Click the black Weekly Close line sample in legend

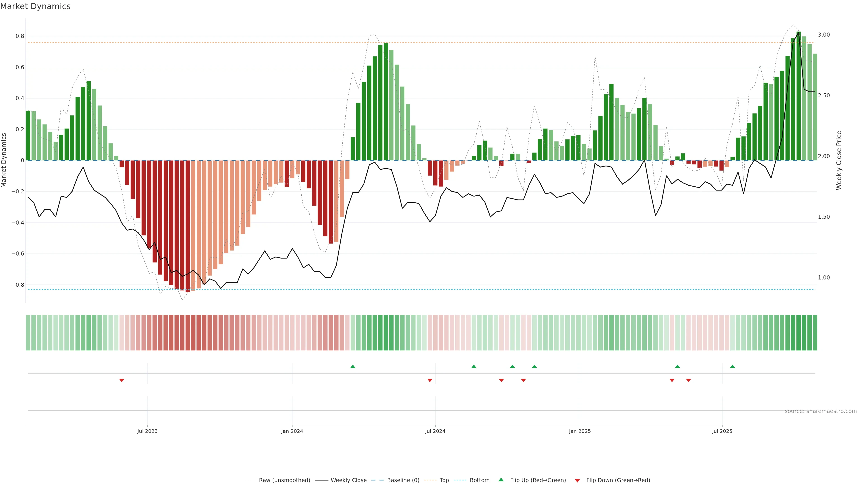(321, 480)
